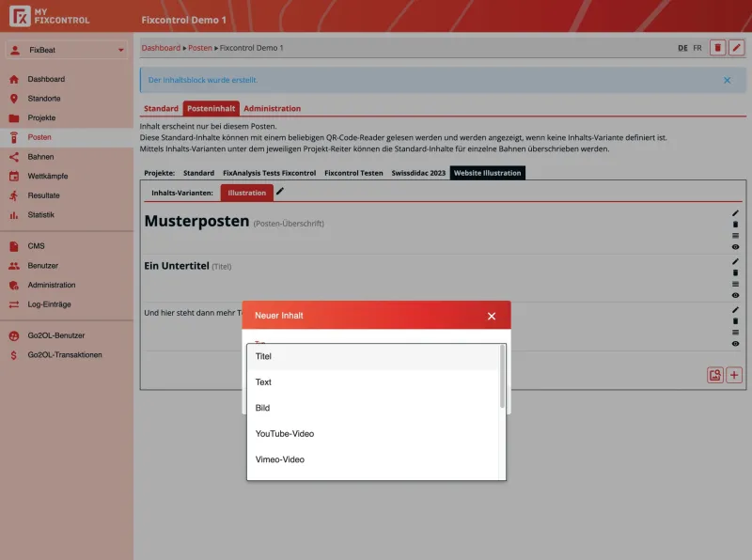Go to Dashboard in the sidebar
Viewport: 752px width, 560px height.
pyautogui.click(x=46, y=79)
